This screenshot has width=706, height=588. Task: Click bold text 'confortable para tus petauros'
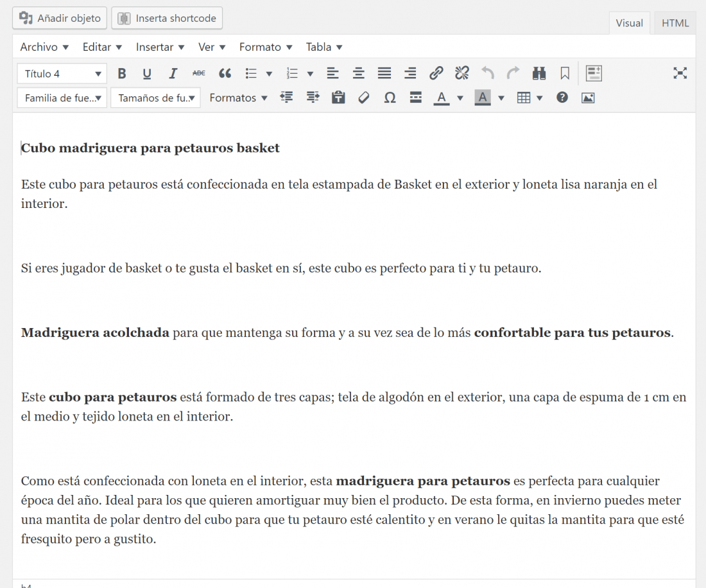[573, 333]
